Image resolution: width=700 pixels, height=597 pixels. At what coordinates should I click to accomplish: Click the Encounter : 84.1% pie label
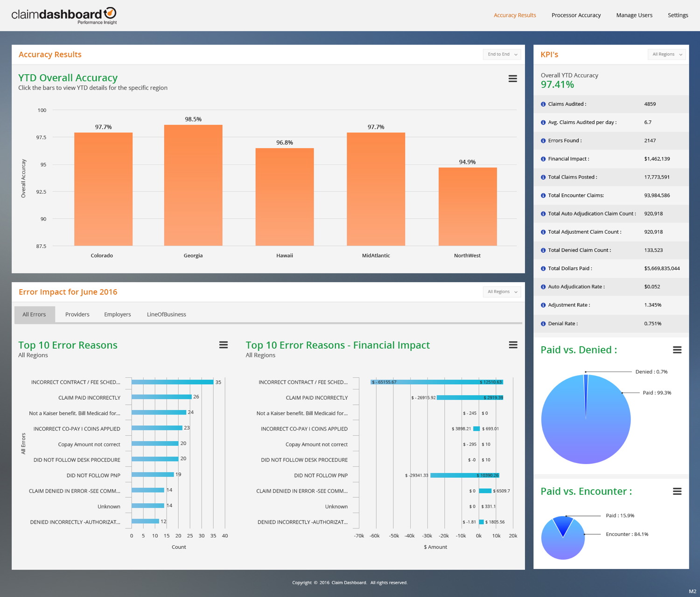pos(627,535)
